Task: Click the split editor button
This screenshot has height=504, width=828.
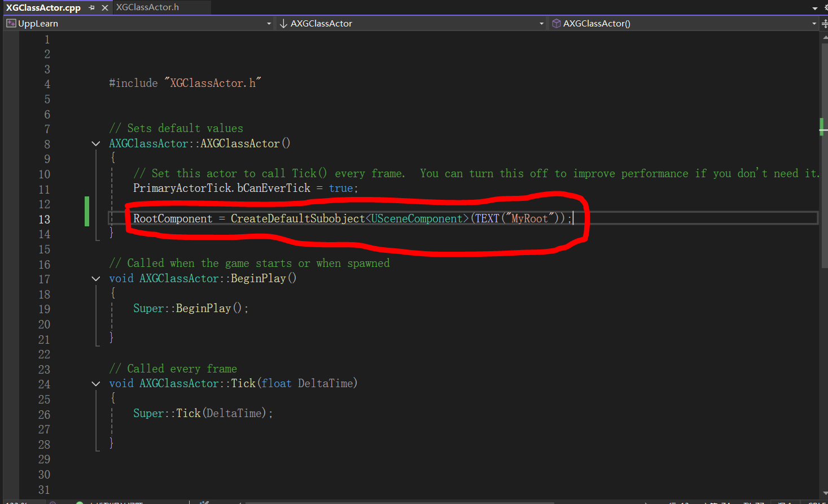Action: tap(824, 24)
